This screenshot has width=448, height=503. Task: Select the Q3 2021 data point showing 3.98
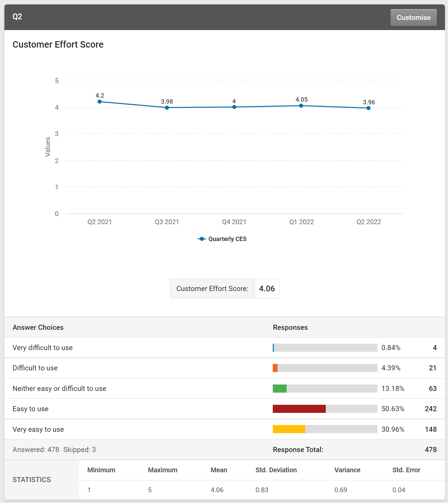point(167,108)
